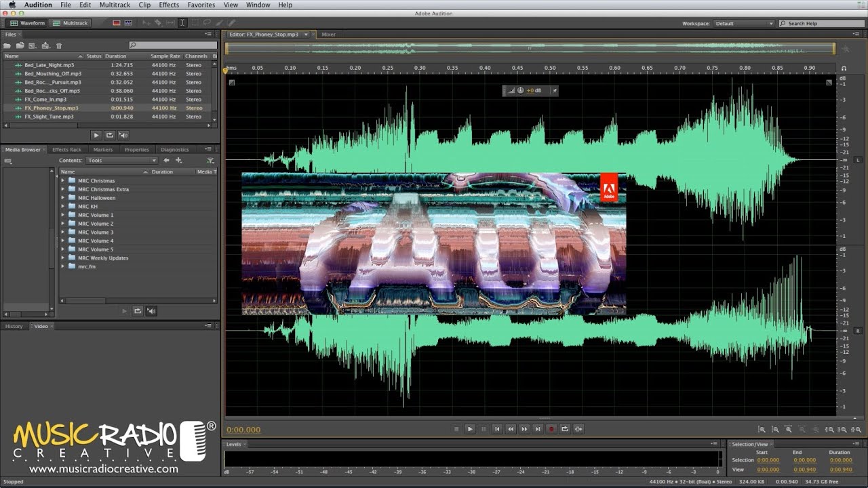The width and height of the screenshot is (868, 488).
Task: Expand the MRC KH folder
Action: (63, 207)
